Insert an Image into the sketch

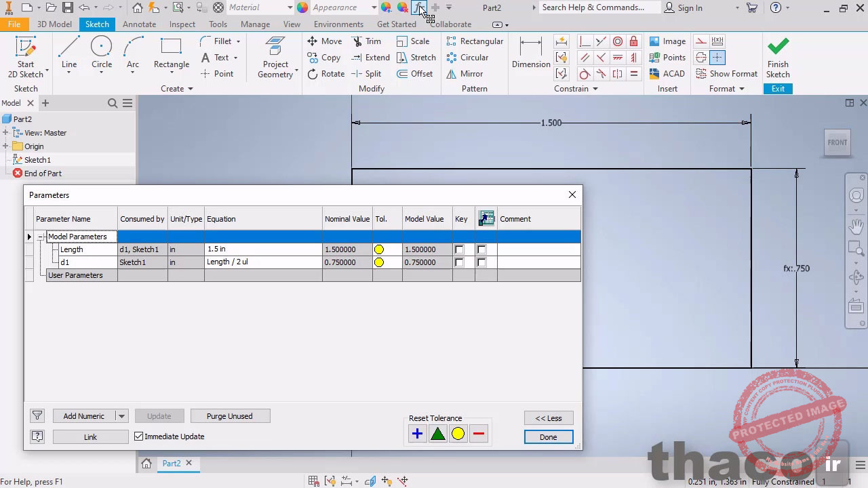tap(667, 41)
